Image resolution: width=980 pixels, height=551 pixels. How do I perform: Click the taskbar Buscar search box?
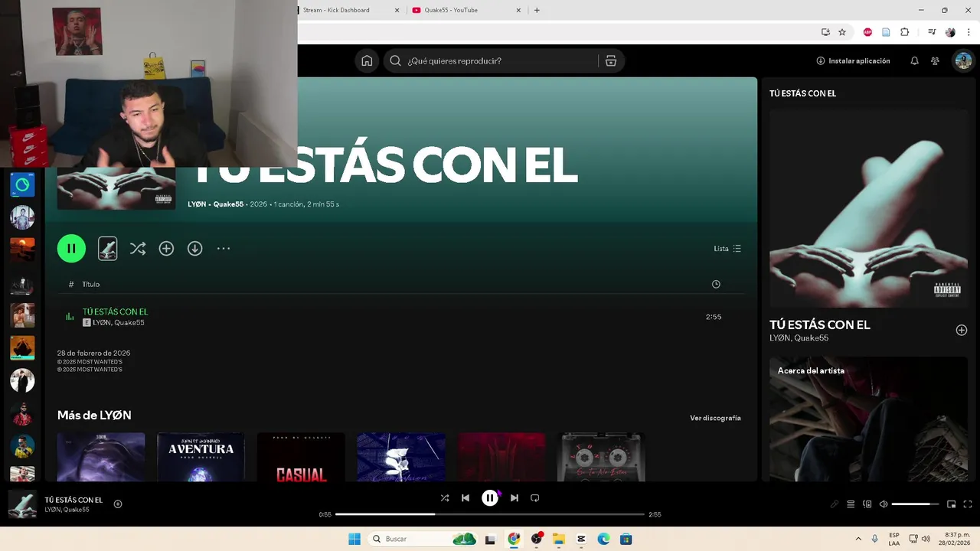click(423, 539)
